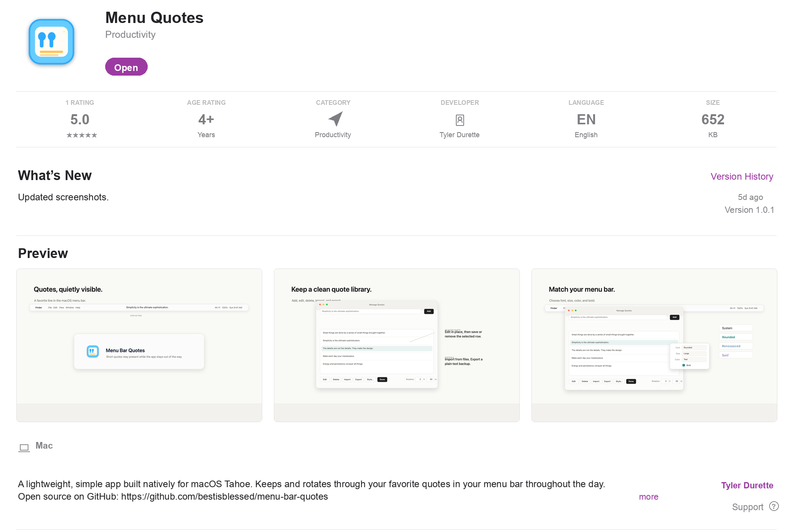Click the GitHub URL in the description
Viewport: 798px width, 532px height.
224,497
